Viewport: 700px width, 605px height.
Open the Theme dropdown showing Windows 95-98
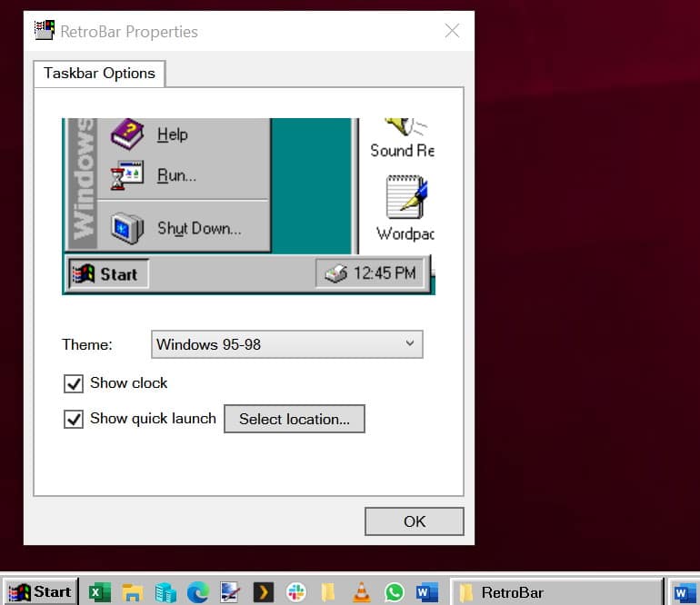[286, 344]
